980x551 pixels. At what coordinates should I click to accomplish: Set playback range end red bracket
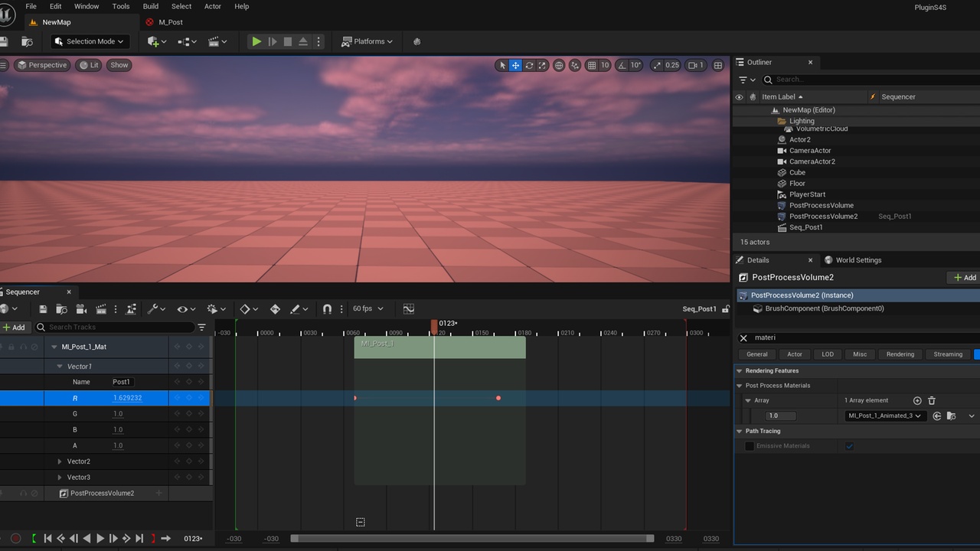(152, 539)
